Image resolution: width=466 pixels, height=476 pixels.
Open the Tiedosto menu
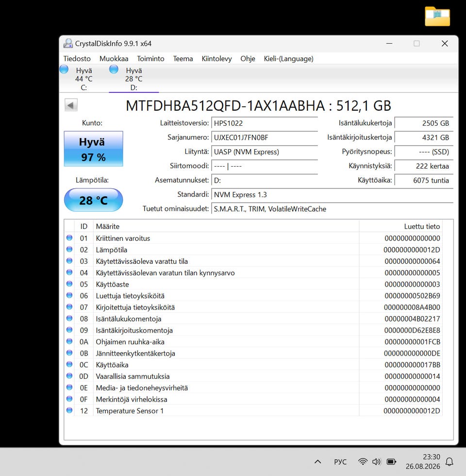(77, 59)
